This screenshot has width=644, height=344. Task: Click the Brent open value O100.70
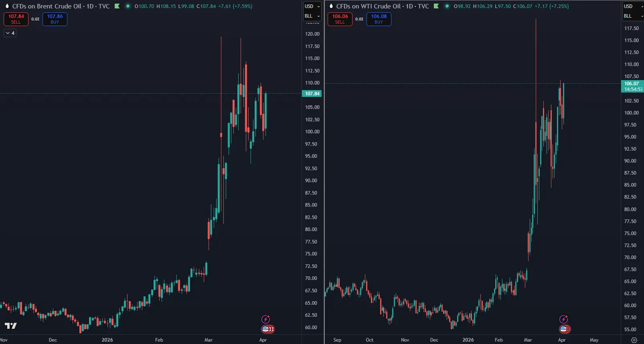144,6
